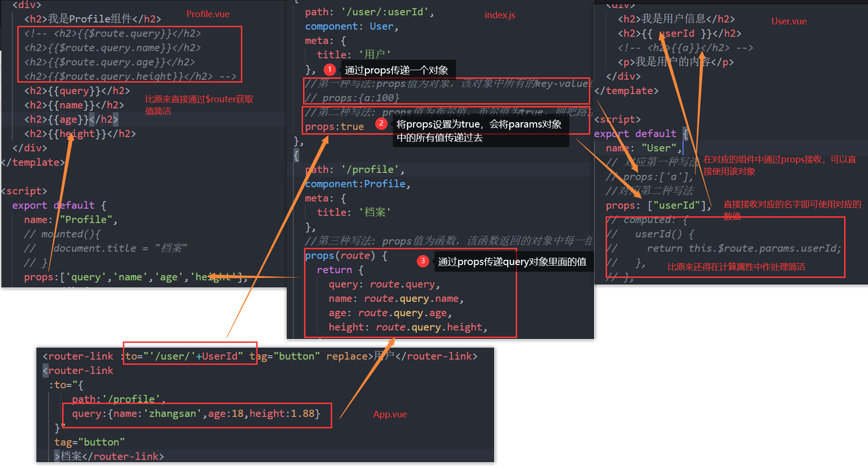The image size is (868, 468).
Task: Click the 'props(route) {' function line
Action: tap(346, 255)
